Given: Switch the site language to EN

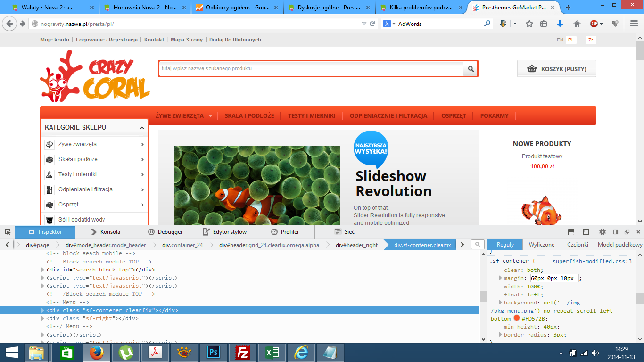Looking at the screenshot, I should click(560, 40).
